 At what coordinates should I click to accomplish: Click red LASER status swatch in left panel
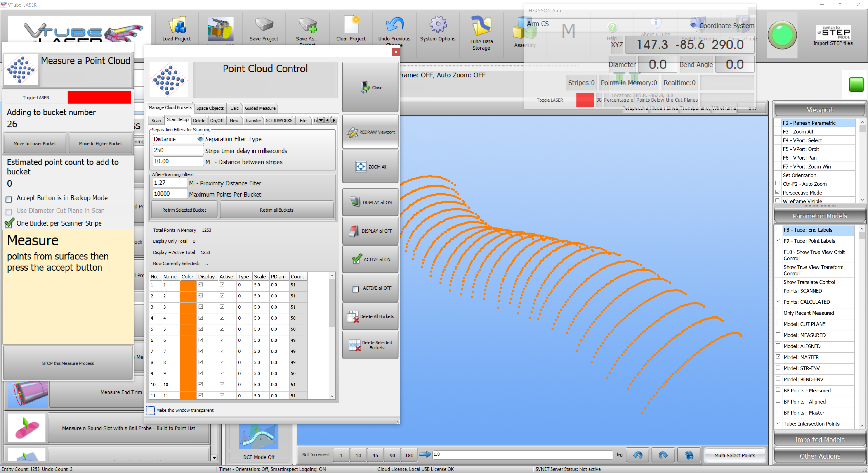[99, 97]
